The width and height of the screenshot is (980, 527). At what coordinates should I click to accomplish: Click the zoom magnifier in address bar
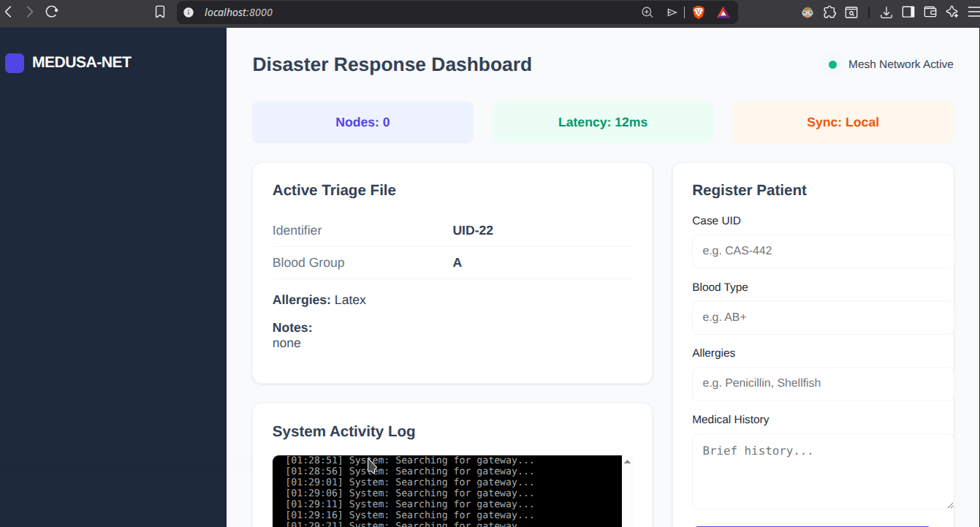coord(647,12)
